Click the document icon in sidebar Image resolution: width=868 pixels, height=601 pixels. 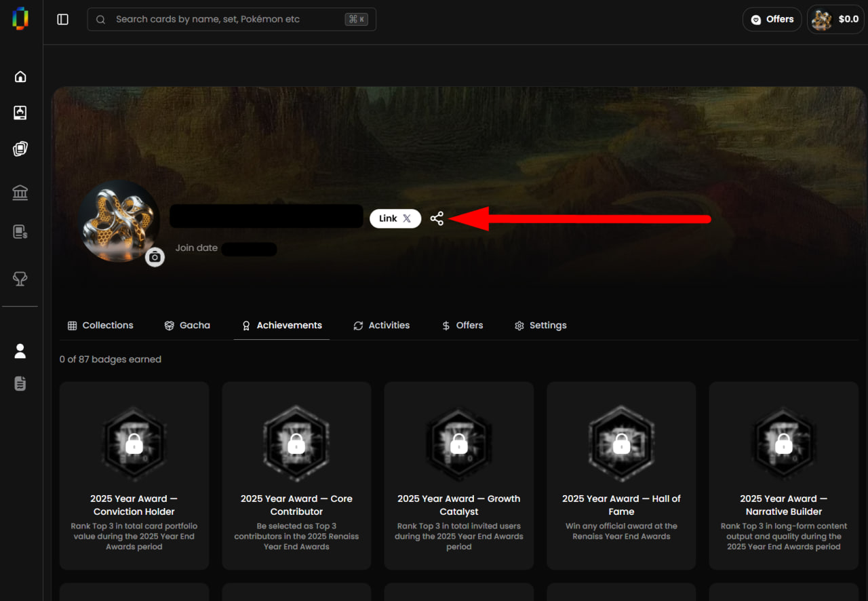(20, 384)
